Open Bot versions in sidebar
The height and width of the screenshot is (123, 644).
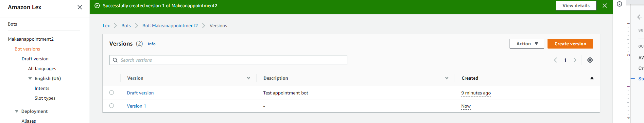tap(27, 49)
